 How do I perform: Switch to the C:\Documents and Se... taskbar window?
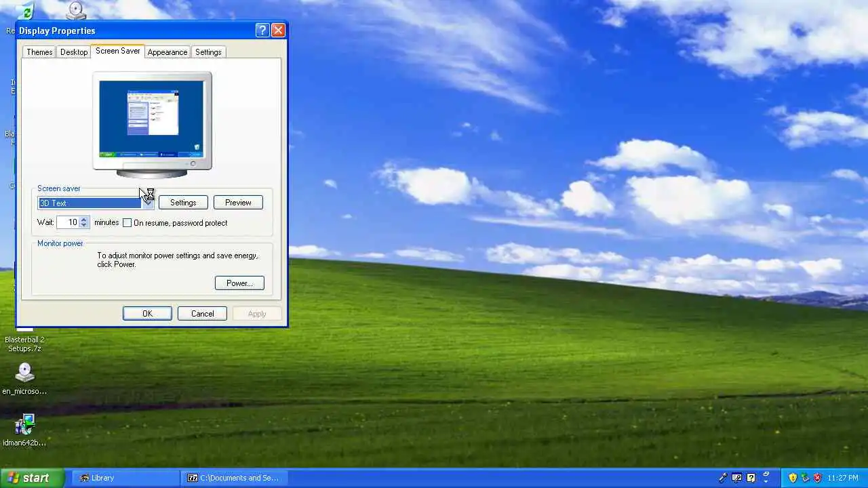[x=235, y=478]
